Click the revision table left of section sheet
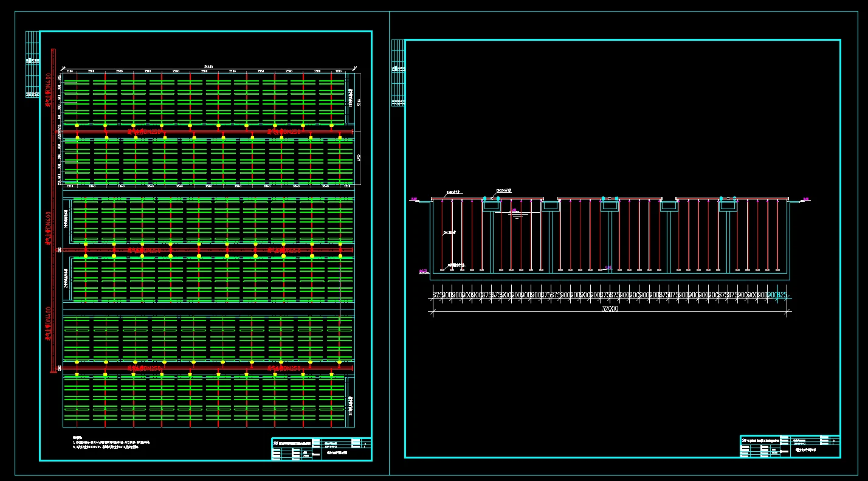Image resolution: width=868 pixels, height=481 pixels. tap(398, 73)
